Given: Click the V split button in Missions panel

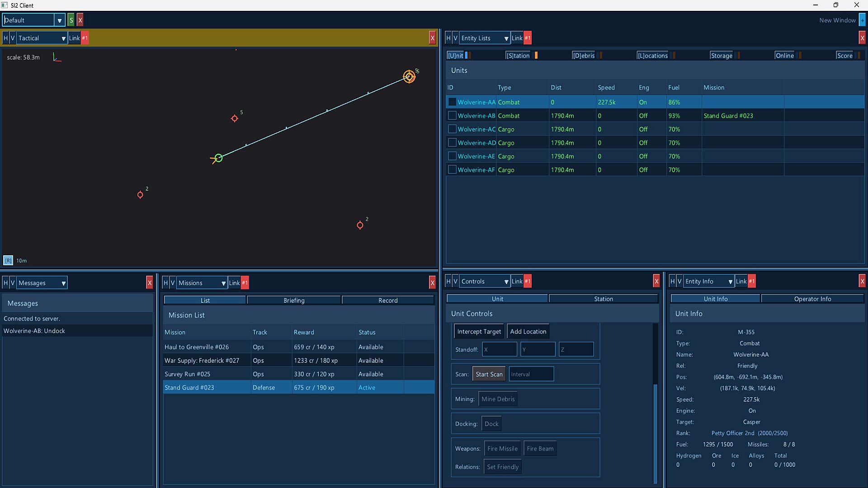Looking at the screenshot, I should pyautogui.click(x=172, y=283).
